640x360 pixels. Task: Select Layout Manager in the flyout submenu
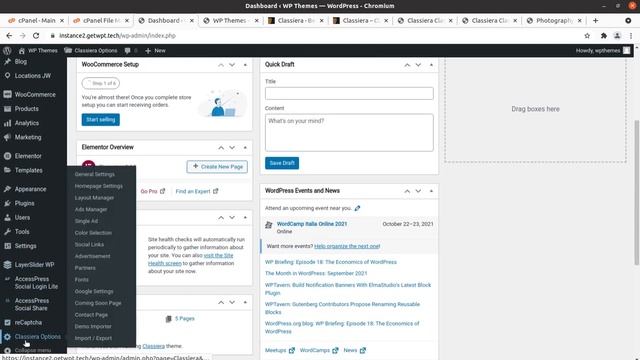94,198
